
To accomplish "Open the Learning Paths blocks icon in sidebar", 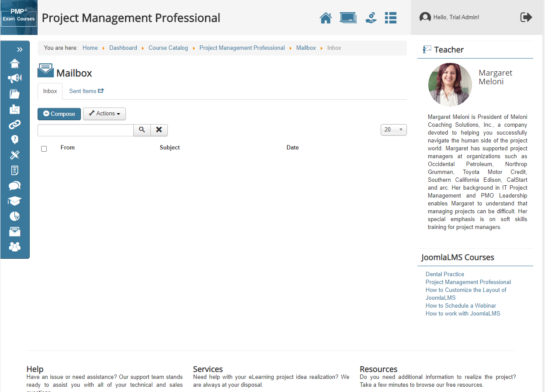I will (x=15, y=109).
